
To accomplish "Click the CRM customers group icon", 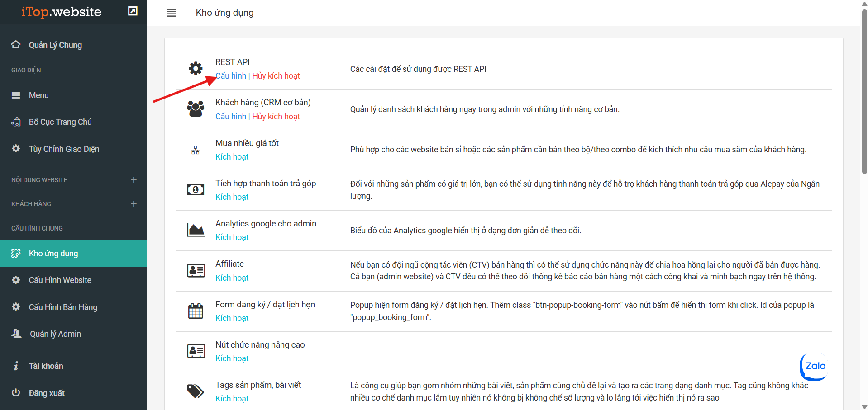I will 196,109.
